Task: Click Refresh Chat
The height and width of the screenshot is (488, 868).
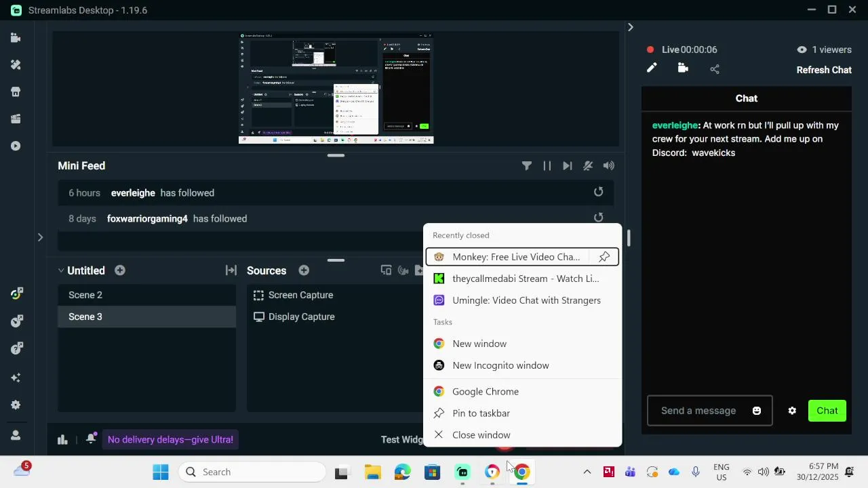Action: tap(824, 70)
